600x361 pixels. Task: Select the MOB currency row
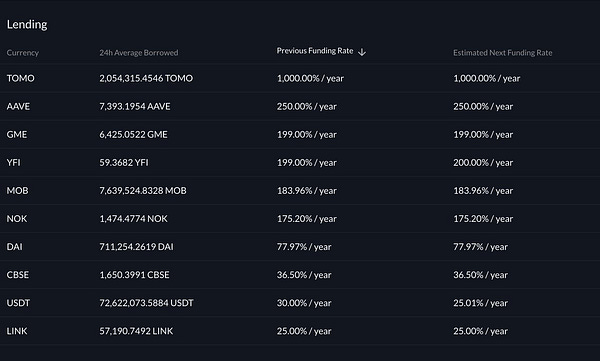300,190
